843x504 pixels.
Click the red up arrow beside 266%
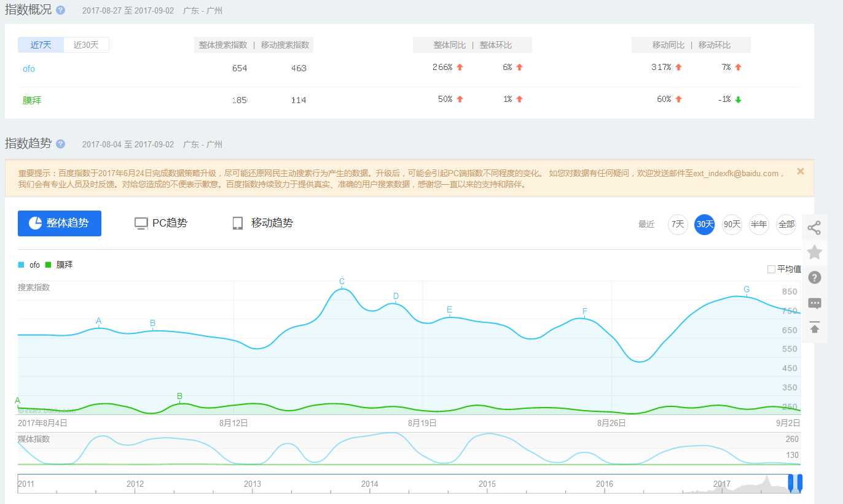click(x=460, y=68)
